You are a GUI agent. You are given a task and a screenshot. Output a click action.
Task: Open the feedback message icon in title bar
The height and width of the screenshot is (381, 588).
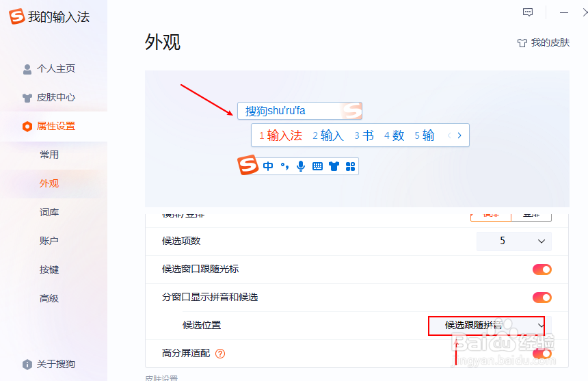[528, 12]
